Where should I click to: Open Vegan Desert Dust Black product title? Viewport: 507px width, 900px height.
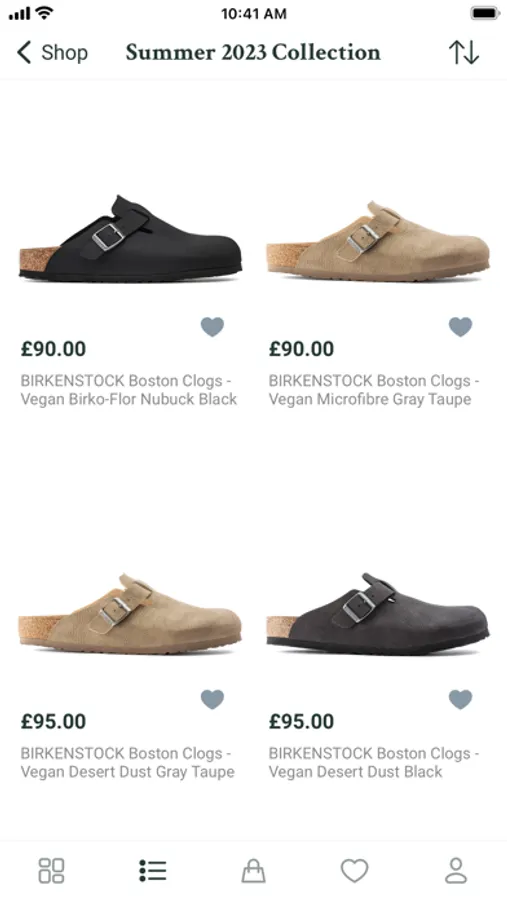[x=374, y=762]
